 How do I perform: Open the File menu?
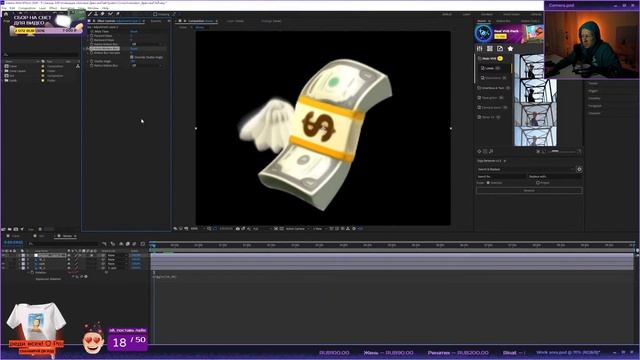click(4, 8)
